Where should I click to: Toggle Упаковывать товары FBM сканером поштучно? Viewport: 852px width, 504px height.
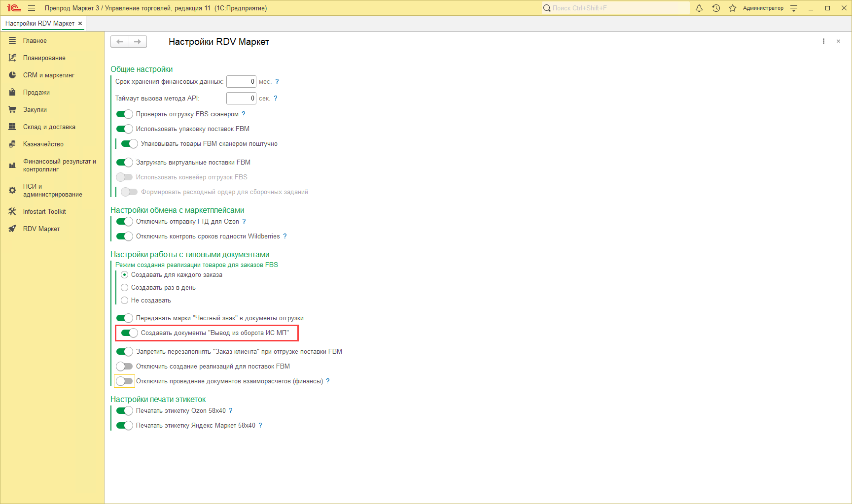tap(129, 143)
